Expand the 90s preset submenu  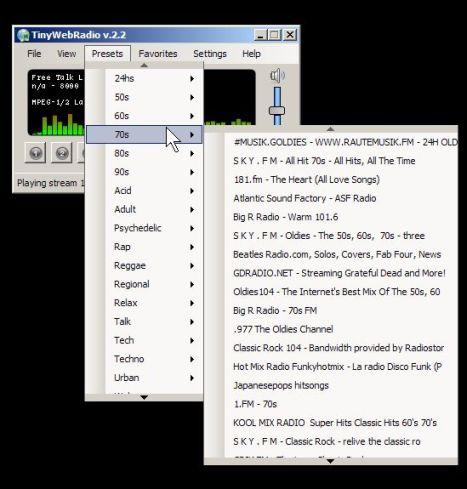(144, 172)
